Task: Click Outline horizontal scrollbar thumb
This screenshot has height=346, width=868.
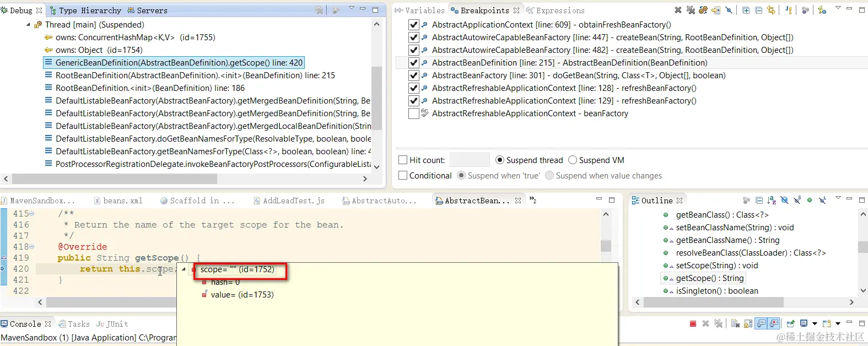Action: (x=714, y=302)
